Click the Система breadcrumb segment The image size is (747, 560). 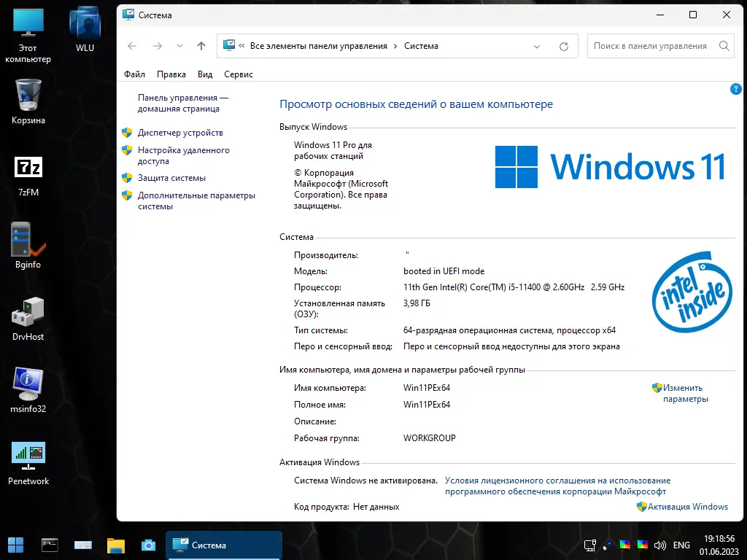421,46
